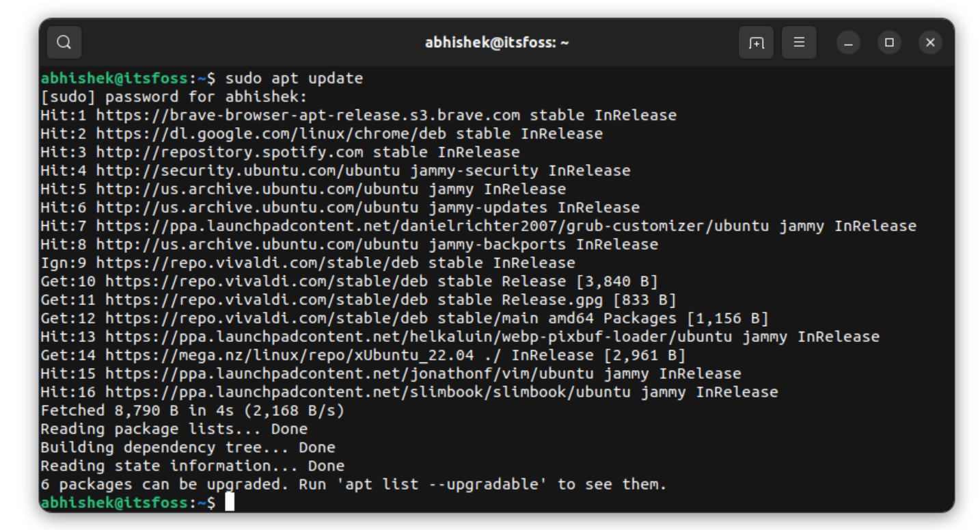Close the terminal window

[930, 42]
